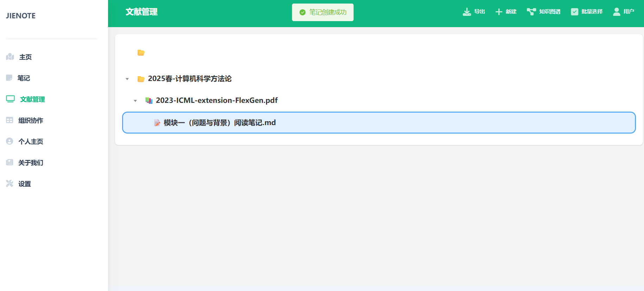Click the 个人主页 profile icon in sidebar
Screen dimensions: 644x291
coord(10,141)
